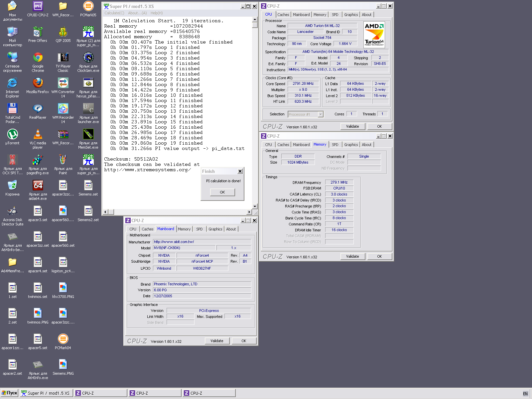Screen dimensions: 532x399
Task: Open WM Recorder 14 desktop icon
Action: (63, 113)
